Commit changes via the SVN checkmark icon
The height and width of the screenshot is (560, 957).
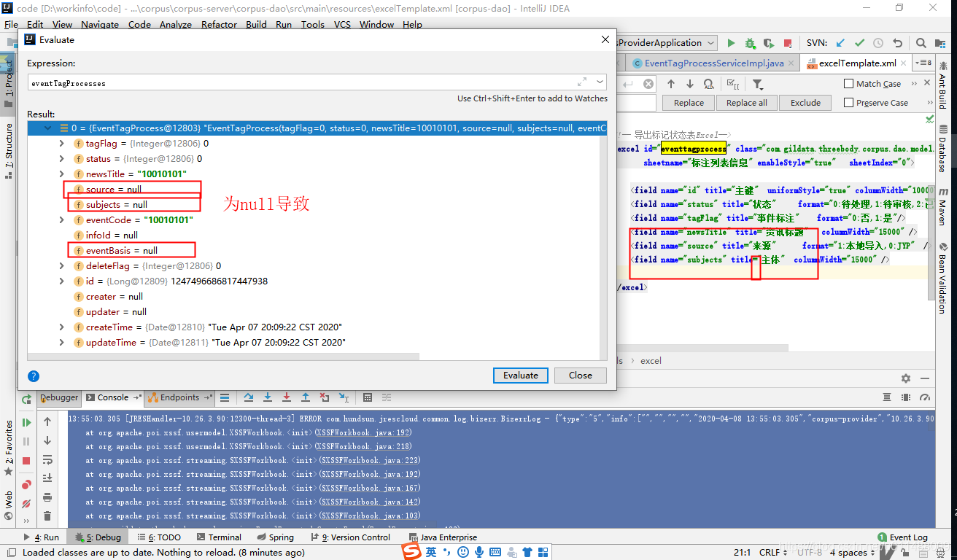tap(859, 42)
